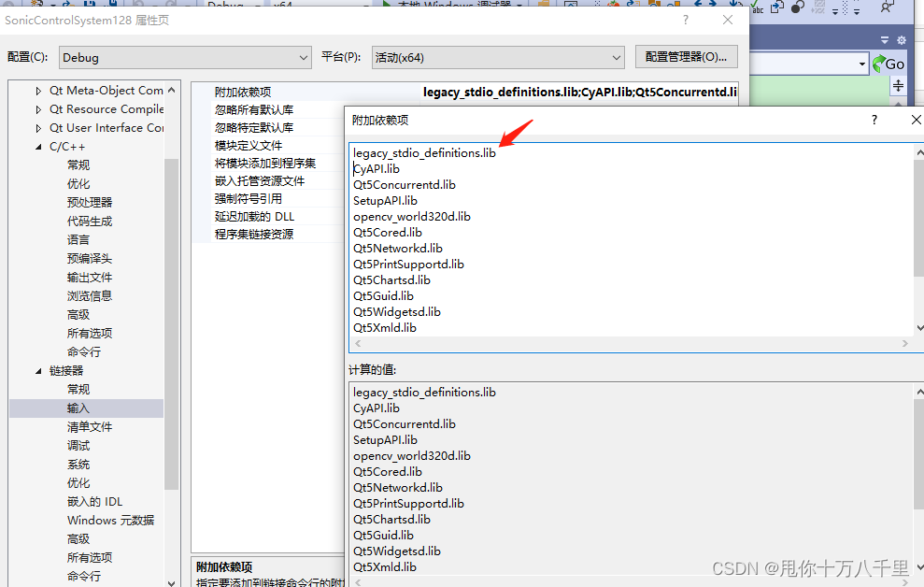Click the copy document toolbar icon
The width and height of the screenshot is (924, 587).
(x=777, y=7)
